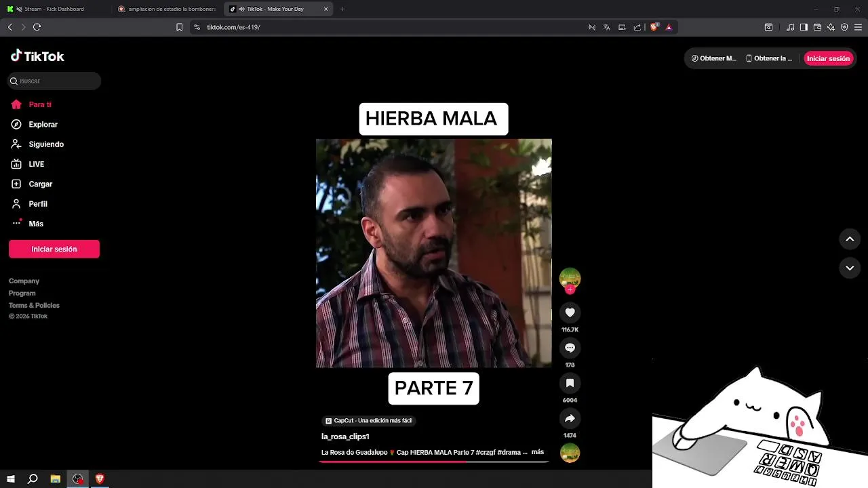Click the TikTok logo
The height and width of the screenshot is (488, 868).
pos(37,56)
